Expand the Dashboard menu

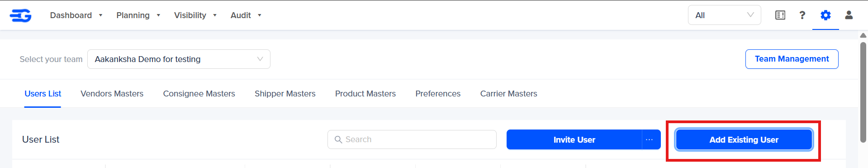[76, 15]
